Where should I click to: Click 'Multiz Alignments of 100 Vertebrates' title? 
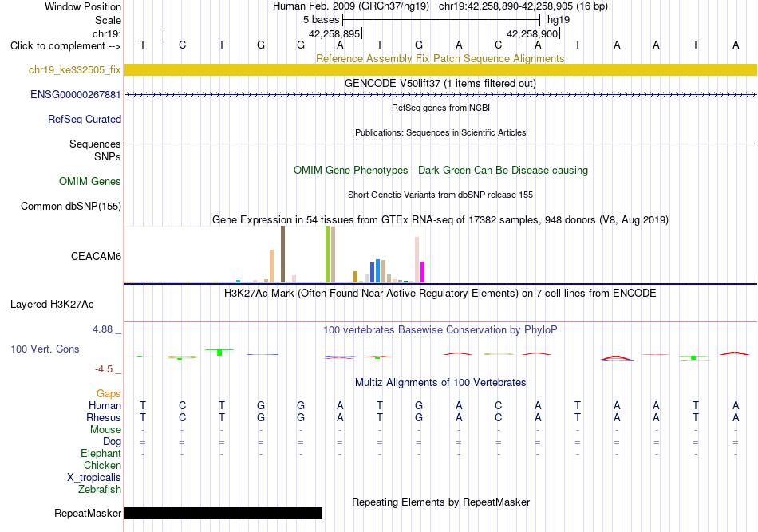(440, 383)
